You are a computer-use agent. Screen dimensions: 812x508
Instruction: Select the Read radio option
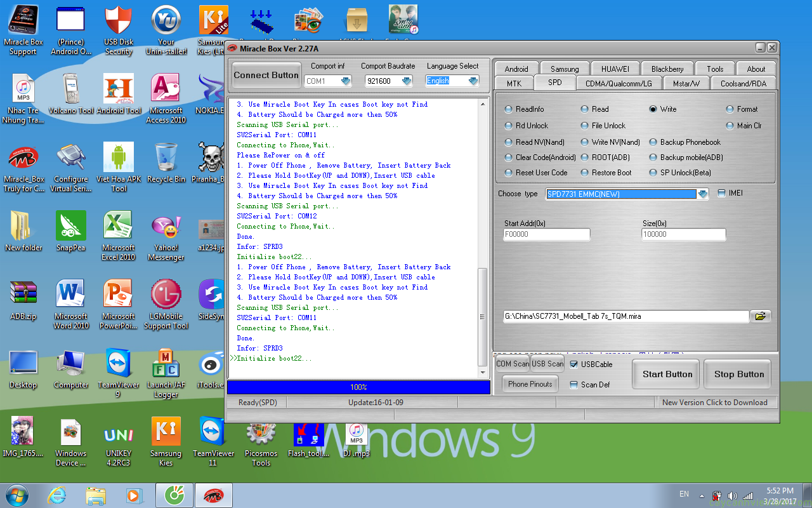pyautogui.click(x=595, y=109)
